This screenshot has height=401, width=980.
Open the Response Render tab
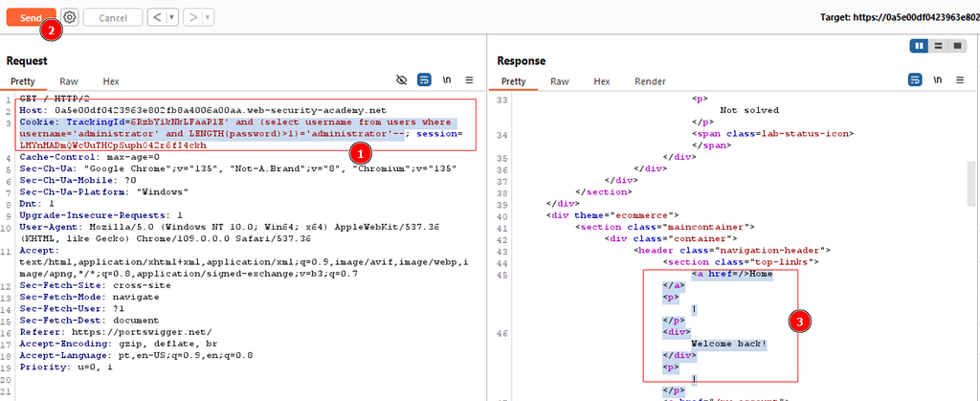pos(650,81)
